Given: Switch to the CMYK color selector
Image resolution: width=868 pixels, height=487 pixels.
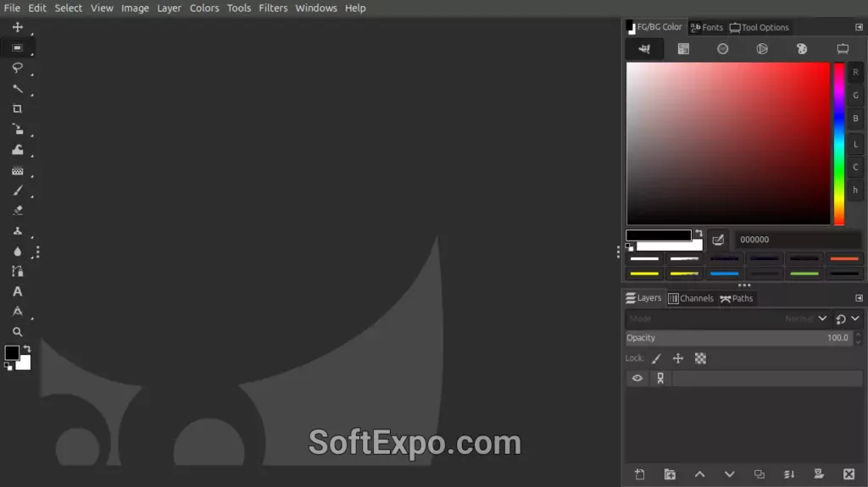Looking at the screenshot, I should pyautogui.click(x=684, y=49).
